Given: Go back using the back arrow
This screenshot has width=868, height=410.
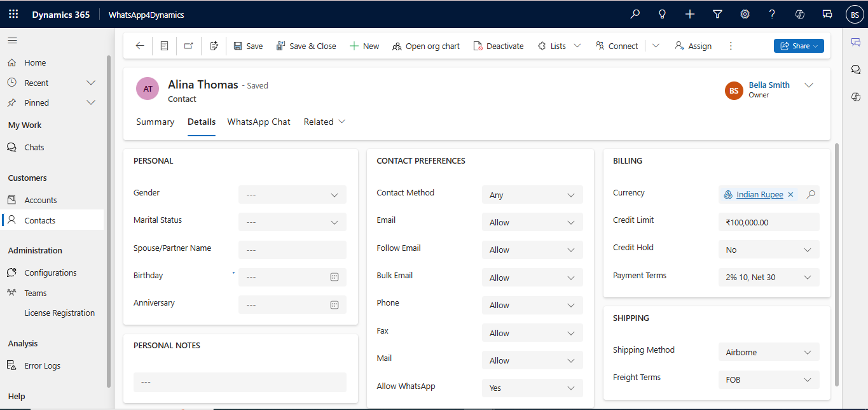Looking at the screenshot, I should click(x=140, y=46).
